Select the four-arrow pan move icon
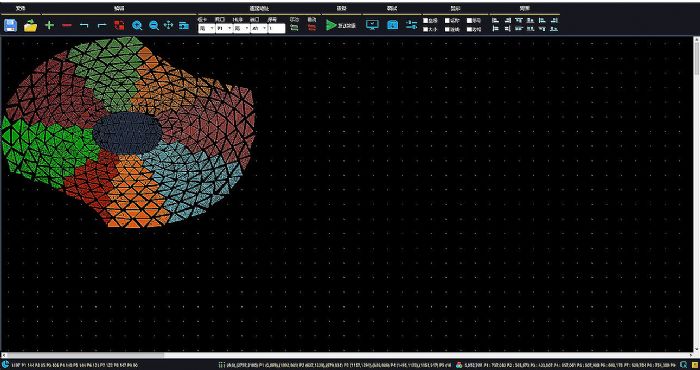The height and width of the screenshot is (370, 700). click(168, 25)
